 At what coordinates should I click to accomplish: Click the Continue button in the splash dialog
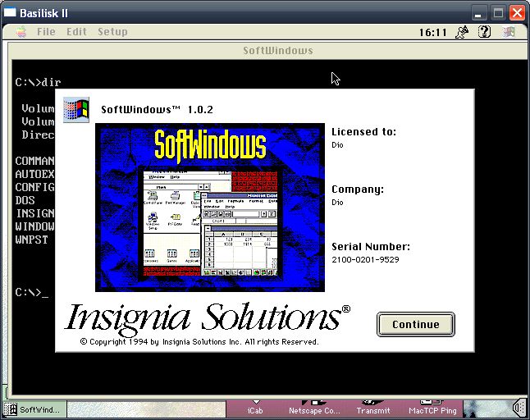pos(415,324)
